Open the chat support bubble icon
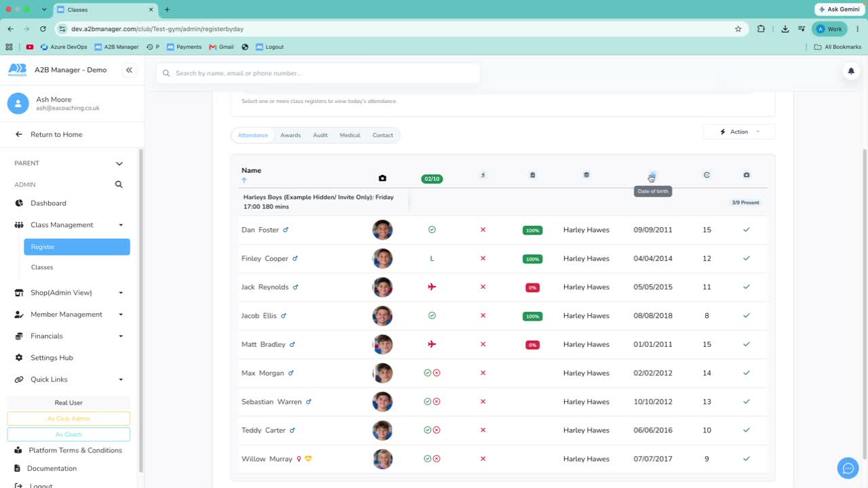This screenshot has height=488, width=868. pyautogui.click(x=848, y=468)
